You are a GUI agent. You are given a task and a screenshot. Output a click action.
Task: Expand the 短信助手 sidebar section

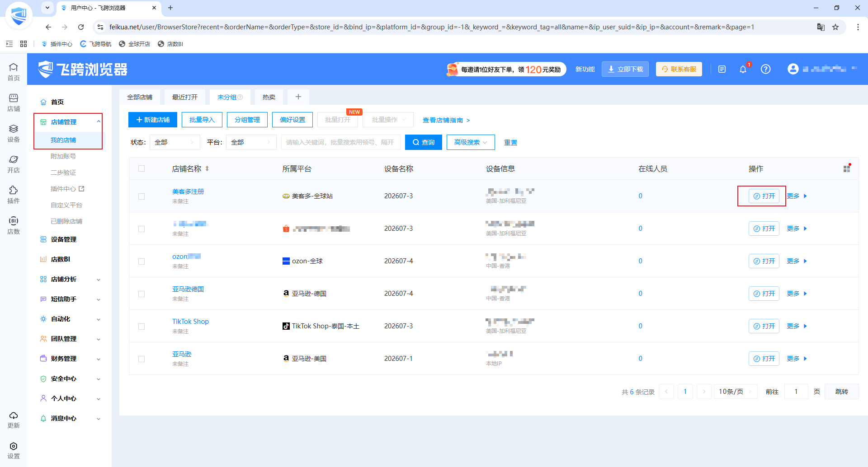pos(99,299)
